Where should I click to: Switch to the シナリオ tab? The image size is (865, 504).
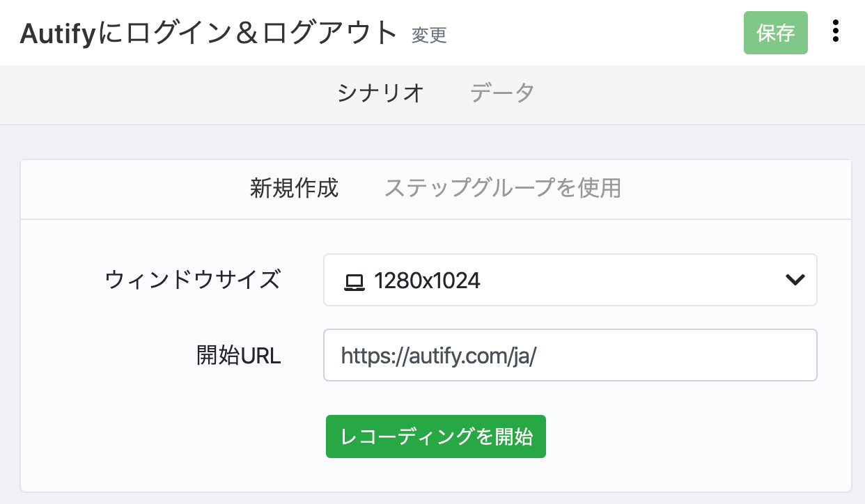380,93
